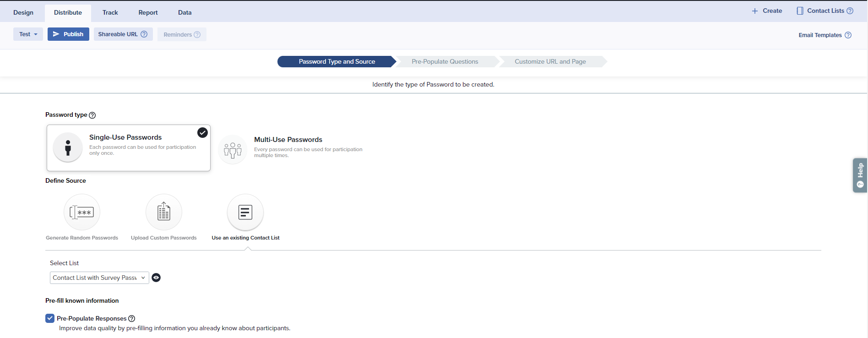Screen dimensions: 868x338
Task: Click the Contact Lists help icon
Action: (850, 11)
